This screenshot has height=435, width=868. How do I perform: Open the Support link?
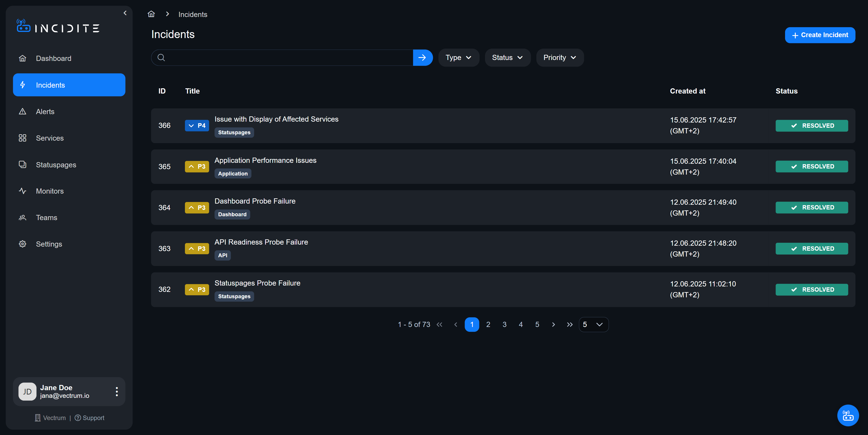pos(90,418)
